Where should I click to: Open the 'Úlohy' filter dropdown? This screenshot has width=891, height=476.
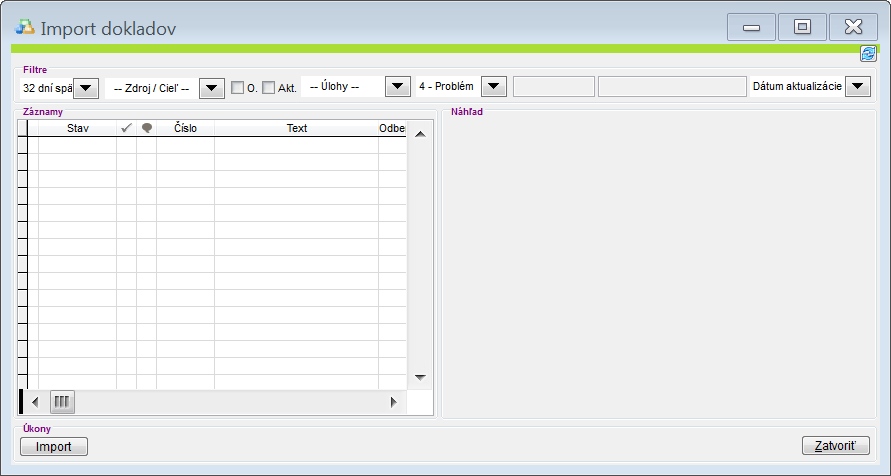click(x=398, y=87)
